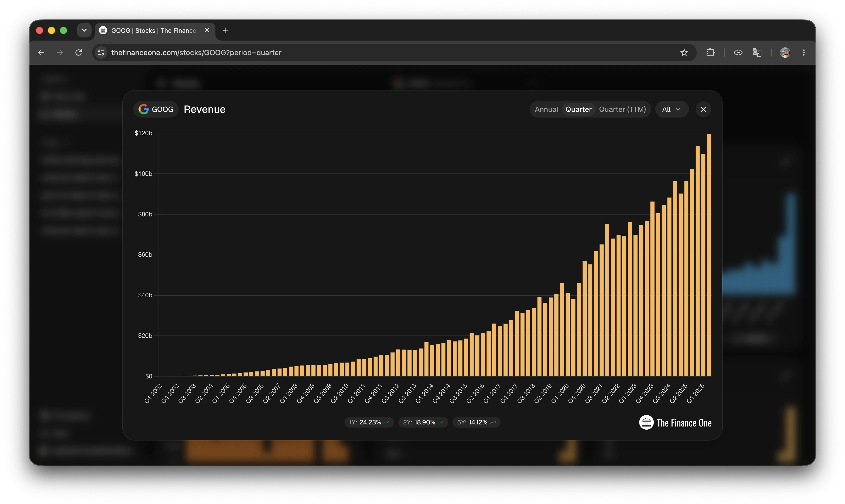Click the copy link chain icon
The image size is (845, 504).
(x=738, y=52)
